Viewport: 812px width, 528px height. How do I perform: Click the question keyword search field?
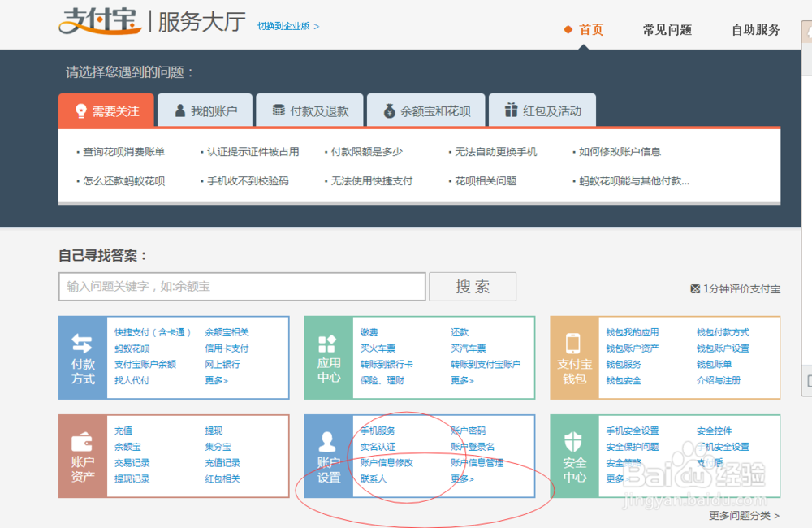click(242, 287)
